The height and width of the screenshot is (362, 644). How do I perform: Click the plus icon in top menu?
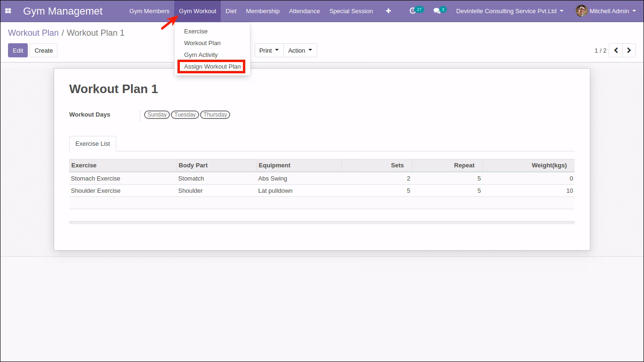point(388,11)
